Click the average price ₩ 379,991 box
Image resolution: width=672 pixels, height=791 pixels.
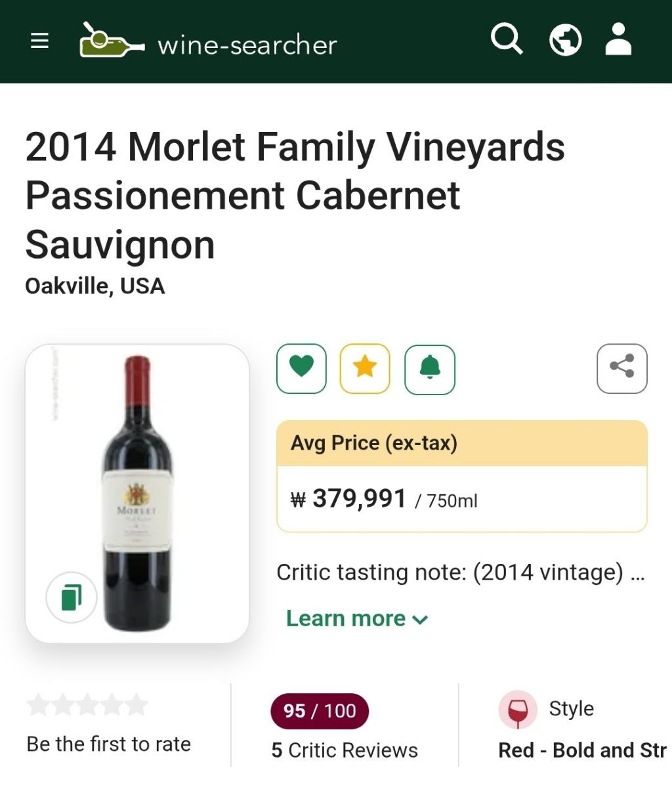click(x=462, y=499)
